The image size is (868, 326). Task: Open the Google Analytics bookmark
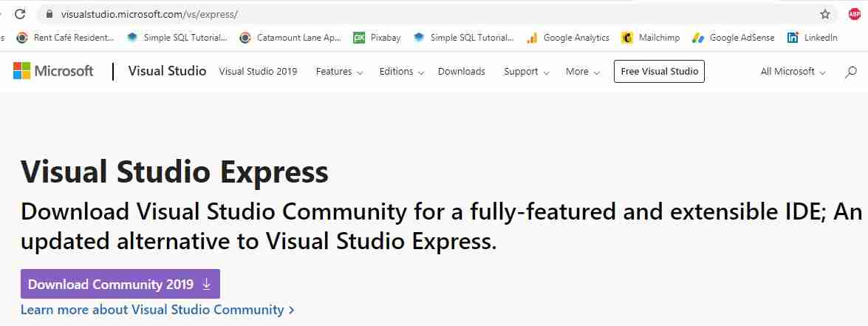tap(567, 38)
